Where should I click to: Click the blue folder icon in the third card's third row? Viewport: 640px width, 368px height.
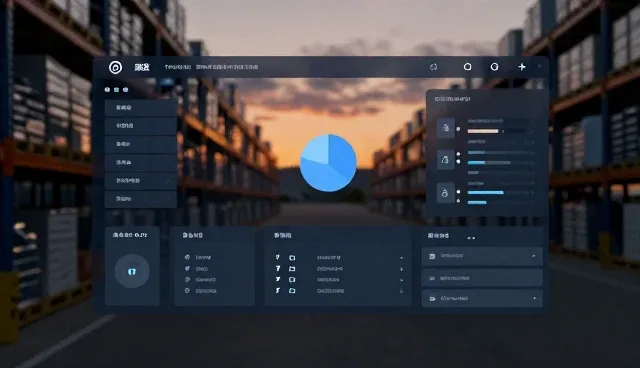pos(292,280)
